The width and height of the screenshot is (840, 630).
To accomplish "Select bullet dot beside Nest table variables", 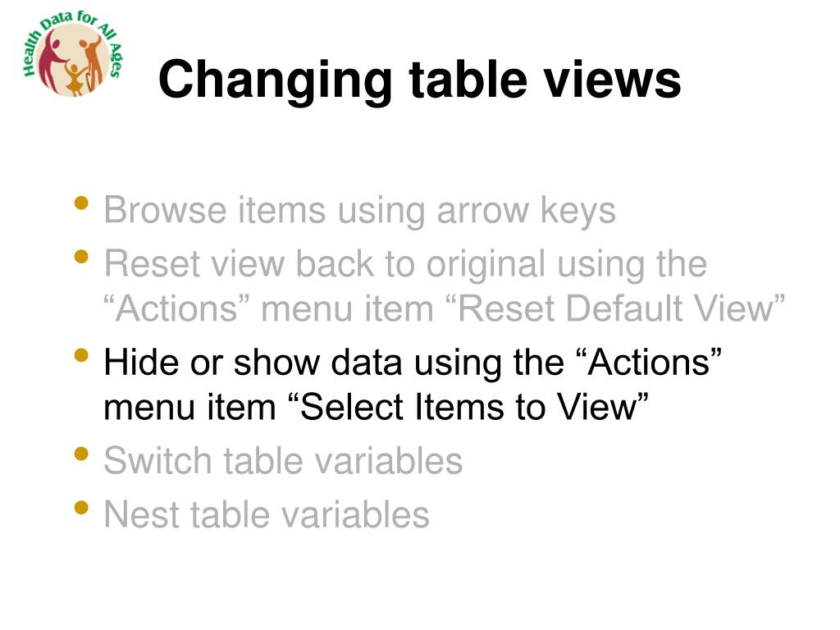I will point(81,507).
